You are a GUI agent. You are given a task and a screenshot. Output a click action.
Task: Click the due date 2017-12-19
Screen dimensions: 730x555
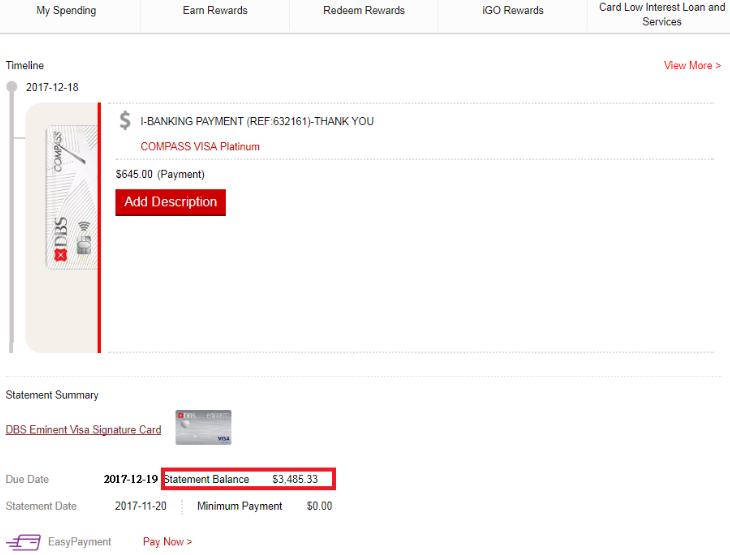tap(131, 480)
